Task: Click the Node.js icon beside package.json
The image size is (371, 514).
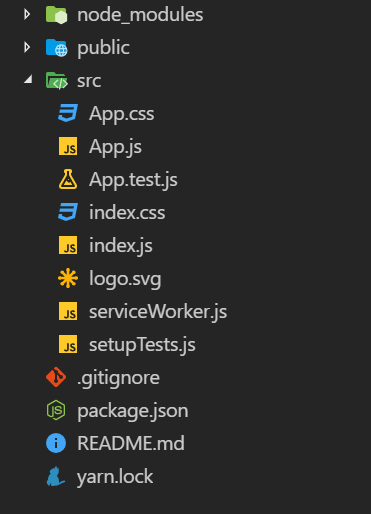Action: click(x=56, y=410)
